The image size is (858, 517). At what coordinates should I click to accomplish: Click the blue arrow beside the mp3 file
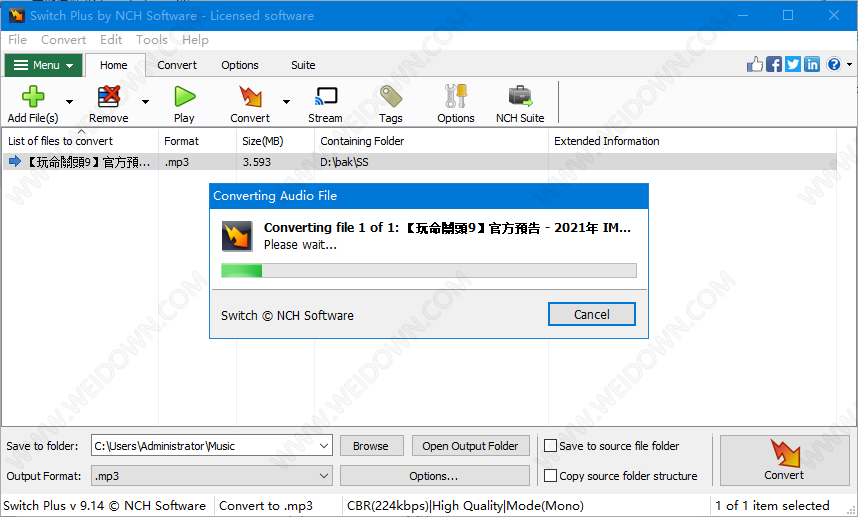click(15, 161)
